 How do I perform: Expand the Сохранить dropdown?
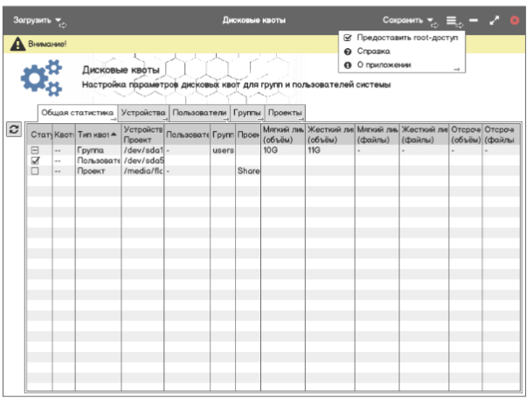coord(408,19)
